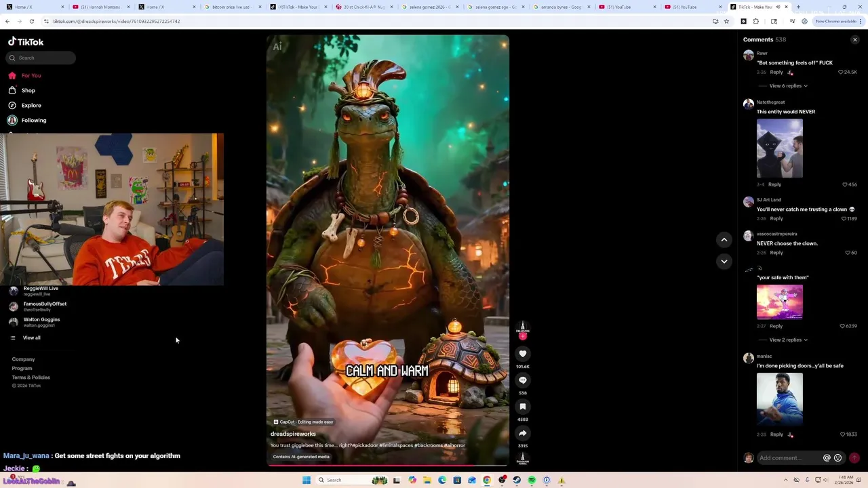Open Steam from the taskbar

(x=517, y=480)
